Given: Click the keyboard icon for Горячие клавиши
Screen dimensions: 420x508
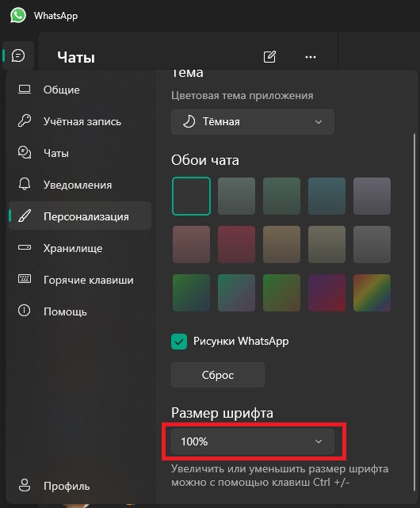Looking at the screenshot, I should 25,279.
